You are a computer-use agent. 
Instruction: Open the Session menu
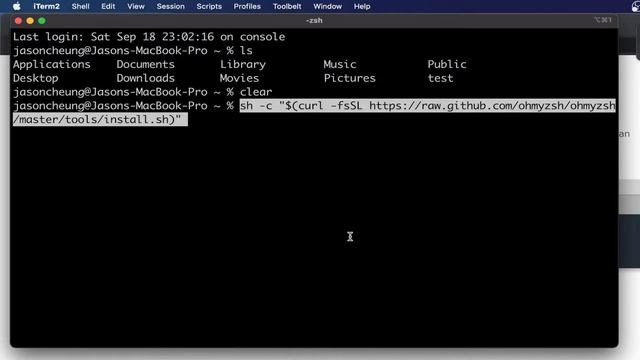tap(171, 7)
